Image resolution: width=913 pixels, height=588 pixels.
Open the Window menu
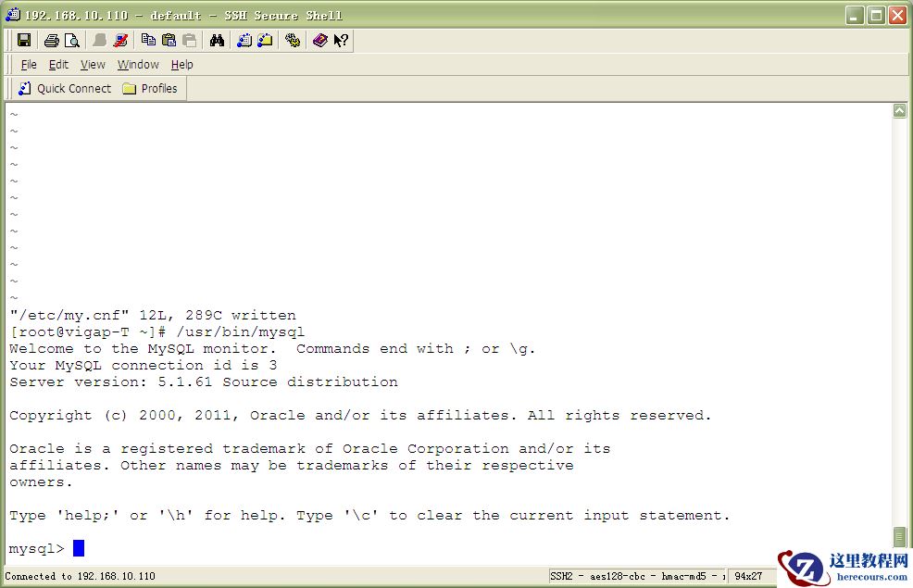click(138, 65)
